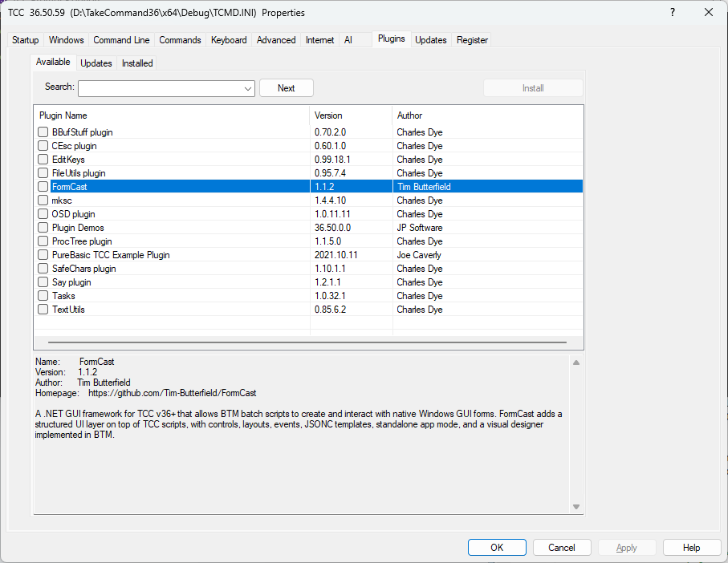The height and width of the screenshot is (563, 728).
Task: Click the question mark help icon in title bar
Action: click(x=673, y=13)
